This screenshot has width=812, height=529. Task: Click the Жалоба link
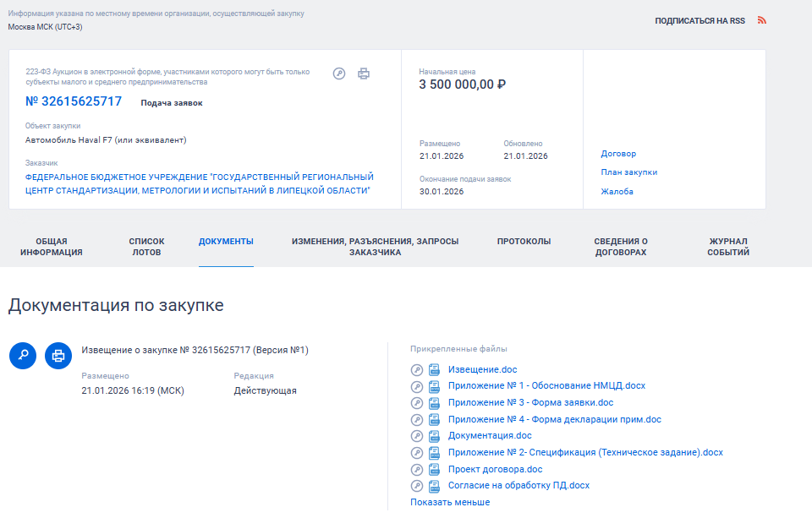pos(617,192)
